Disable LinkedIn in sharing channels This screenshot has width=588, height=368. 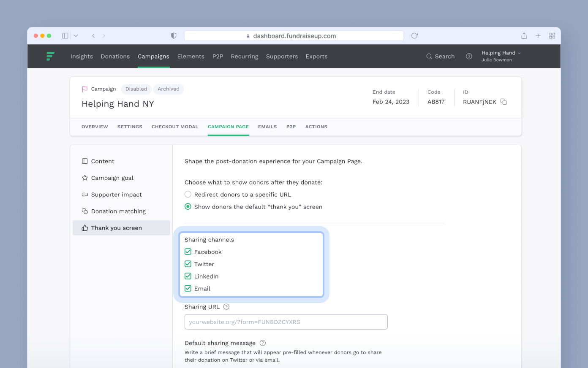[188, 276]
